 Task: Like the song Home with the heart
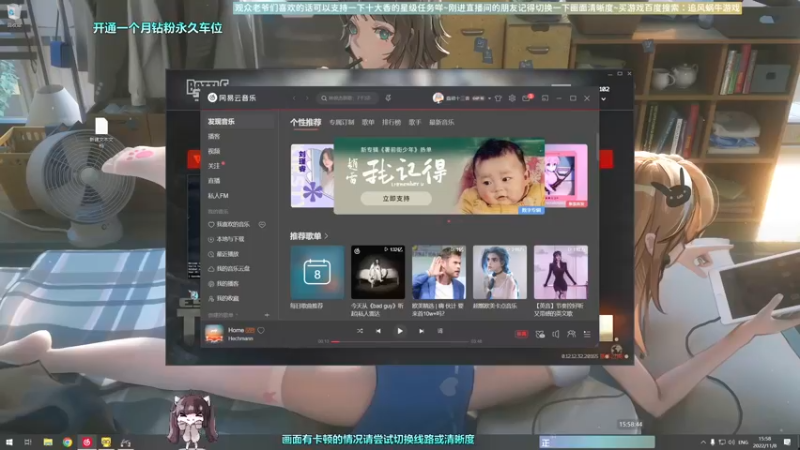pyautogui.click(x=261, y=331)
